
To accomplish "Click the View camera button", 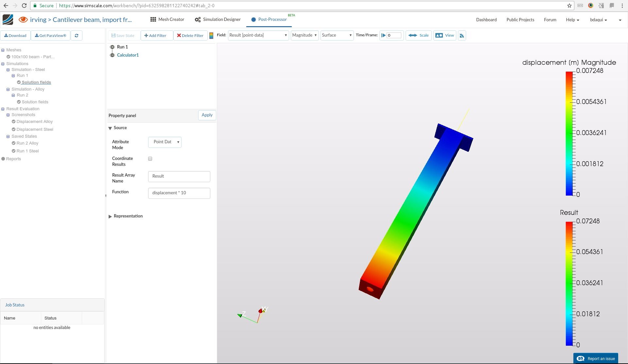I will coord(445,35).
